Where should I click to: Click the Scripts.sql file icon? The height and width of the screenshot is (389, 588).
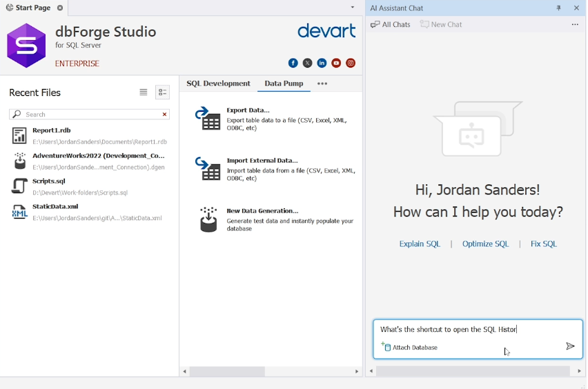[19, 186]
